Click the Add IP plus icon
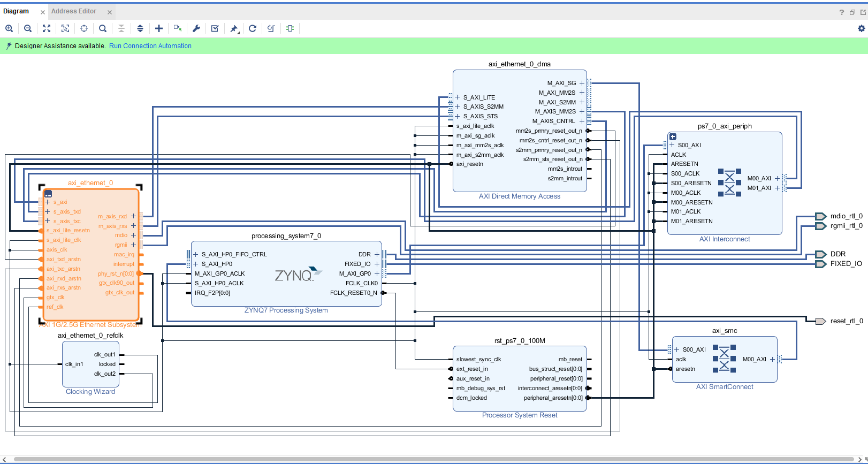This screenshot has width=868, height=464. click(x=159, y=28)
